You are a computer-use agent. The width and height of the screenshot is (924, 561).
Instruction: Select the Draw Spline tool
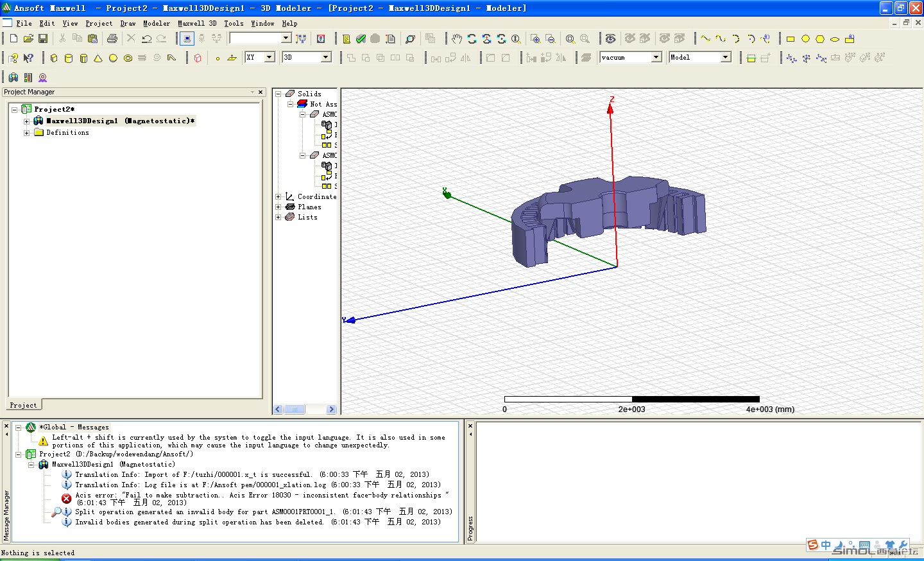tap(721, 39)
